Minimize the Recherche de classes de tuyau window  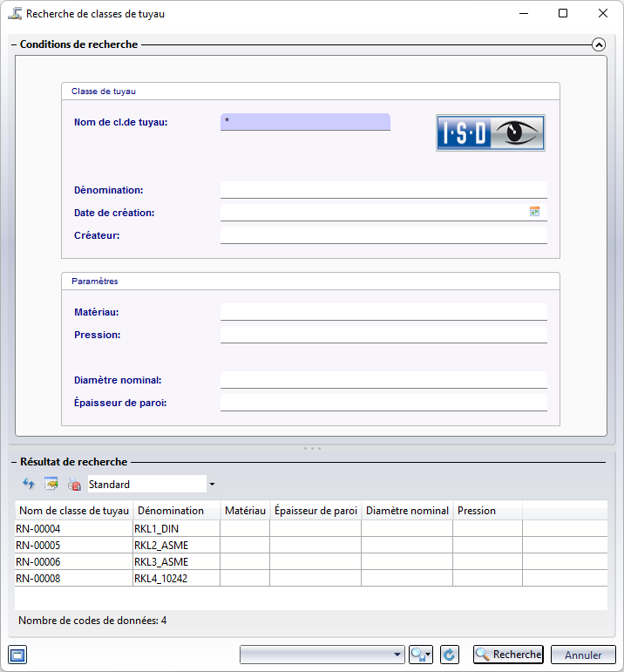[523, 13]
